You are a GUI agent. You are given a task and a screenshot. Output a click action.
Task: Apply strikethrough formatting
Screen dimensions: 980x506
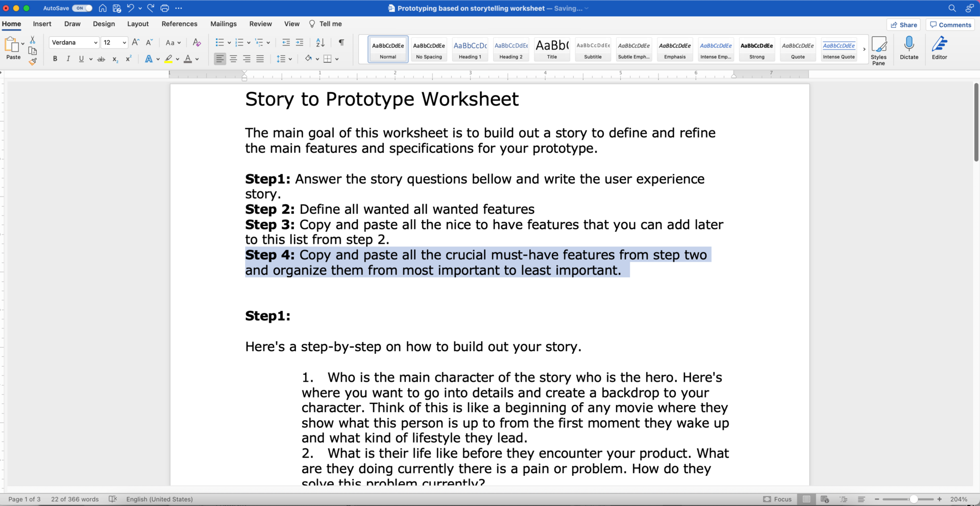coord(101,59)
